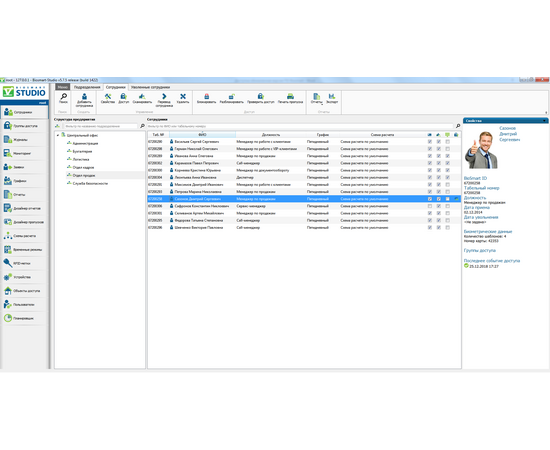Toggle the first checkbox in Васильев Сергей row
Screen dimensions: 550x450
(430, 142)
